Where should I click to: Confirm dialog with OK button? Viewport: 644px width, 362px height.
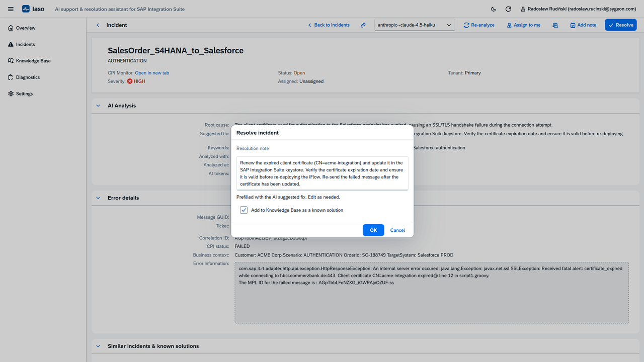pyautogui.click(x=373, y=230)
